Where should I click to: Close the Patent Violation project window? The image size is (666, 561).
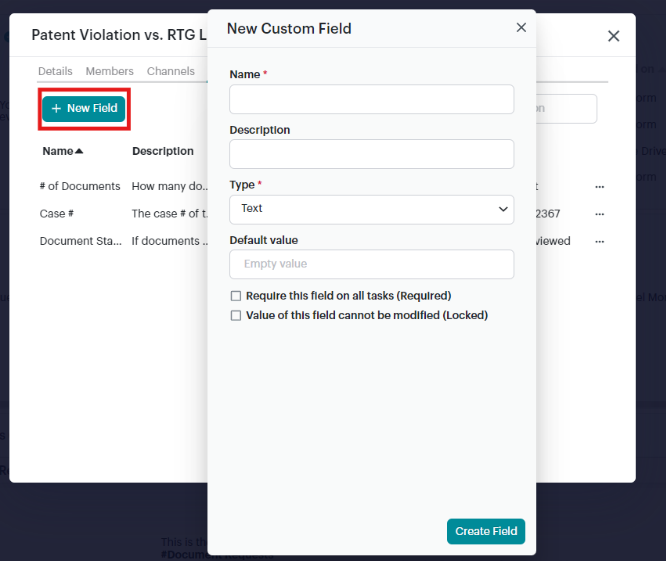(x=613, y=36)
